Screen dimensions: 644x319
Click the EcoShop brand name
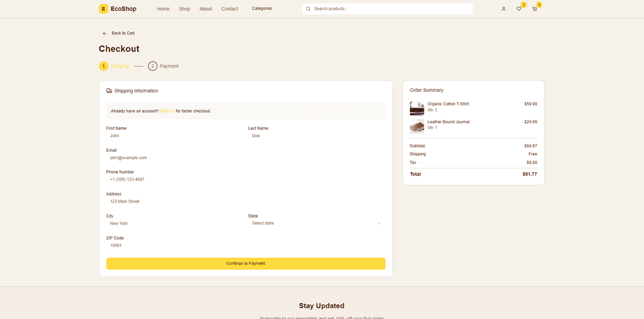pos(124,9)
